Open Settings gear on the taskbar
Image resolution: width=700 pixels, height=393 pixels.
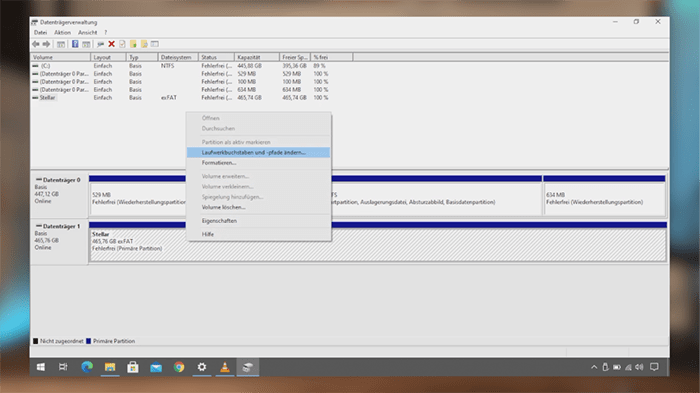coord(202,367)
